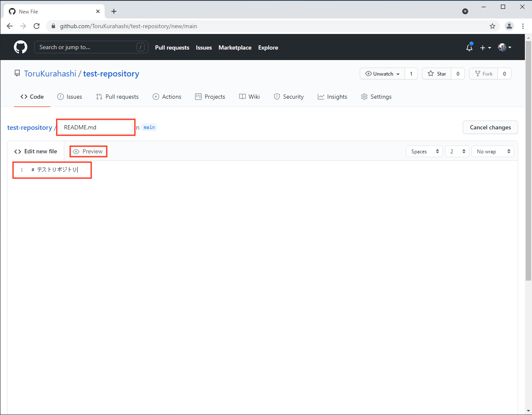Close the New File browser tab

[98, 11]
